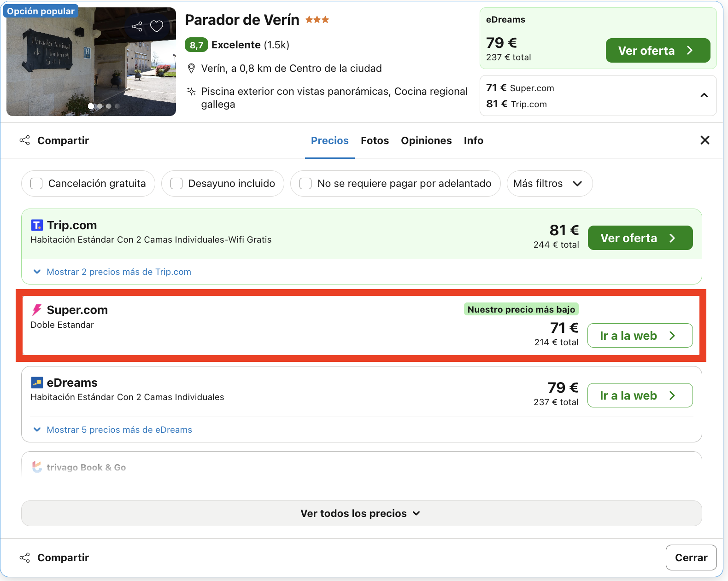Open the Más filtros dropdown
This screenshot has width=728, height=581.
549,183
